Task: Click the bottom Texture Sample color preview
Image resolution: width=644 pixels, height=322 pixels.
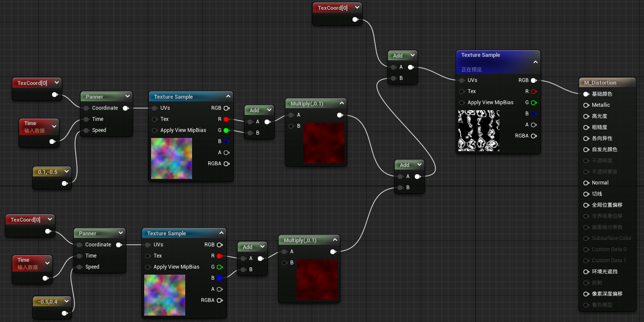Action: [x=164, y=295]
